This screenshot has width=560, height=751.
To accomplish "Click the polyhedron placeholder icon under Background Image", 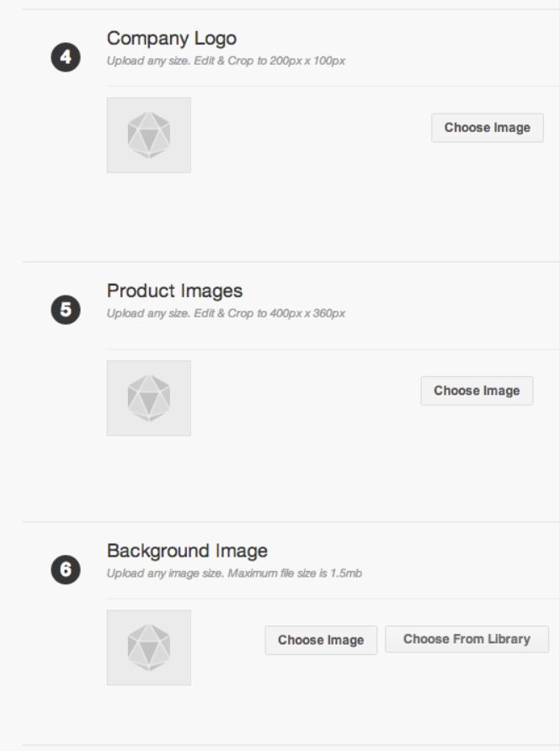I will pyautogui.click(x=149, y=647).
